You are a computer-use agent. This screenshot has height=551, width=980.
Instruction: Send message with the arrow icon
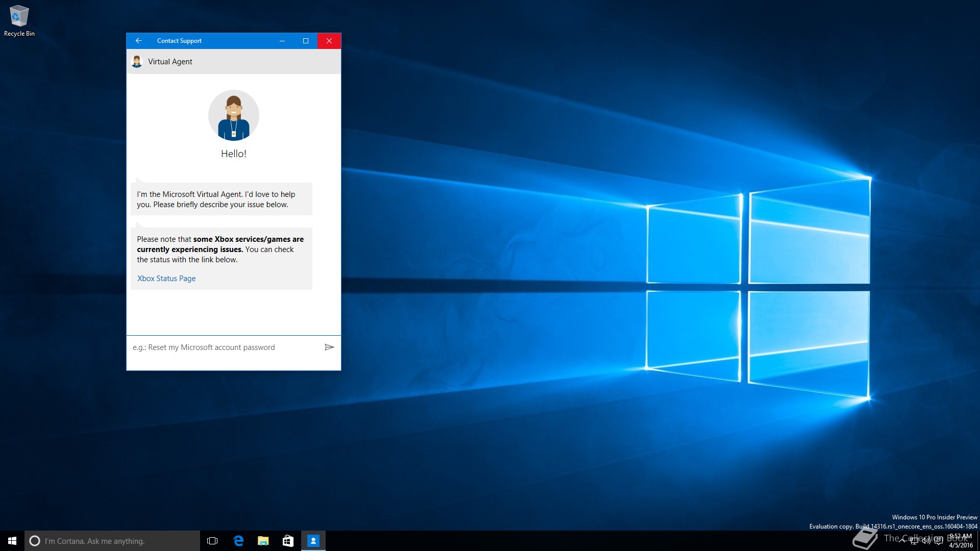point(329,347)
